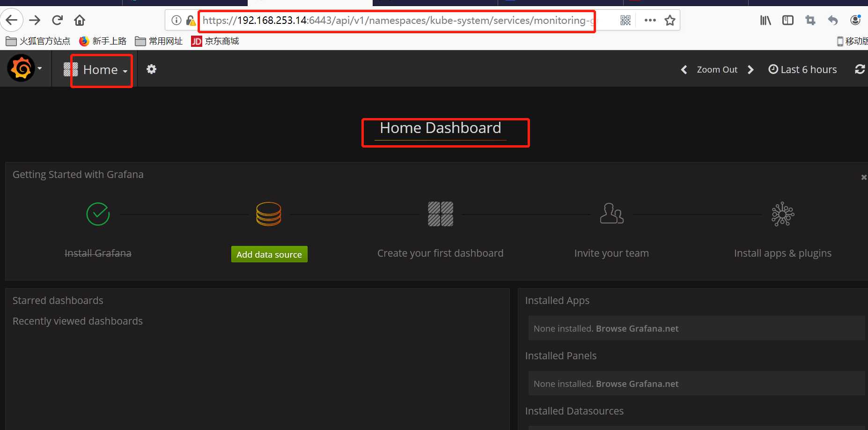
Task: Go back with browser back arrow
Action: pyautogui.click(x=12, y=20)
